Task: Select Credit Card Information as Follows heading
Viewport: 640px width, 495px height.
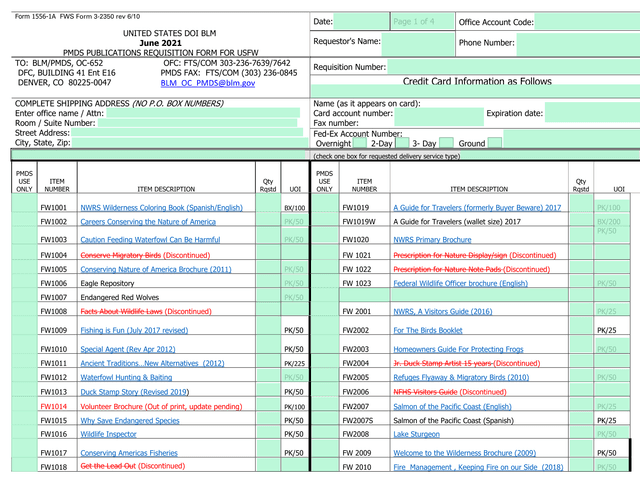Action: [477, 81]
